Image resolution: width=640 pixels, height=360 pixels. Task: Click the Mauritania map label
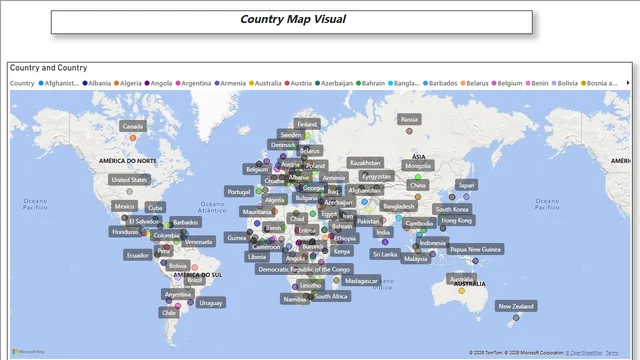257,211
